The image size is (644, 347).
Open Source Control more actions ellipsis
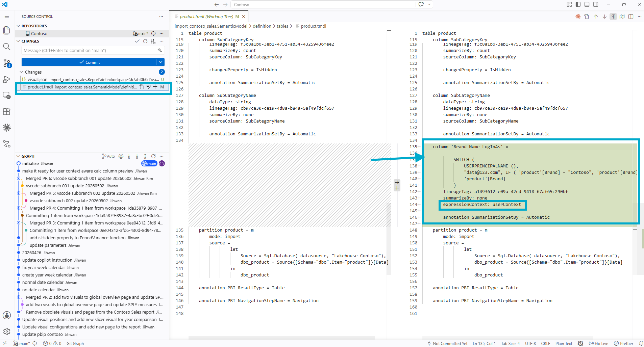161,17
